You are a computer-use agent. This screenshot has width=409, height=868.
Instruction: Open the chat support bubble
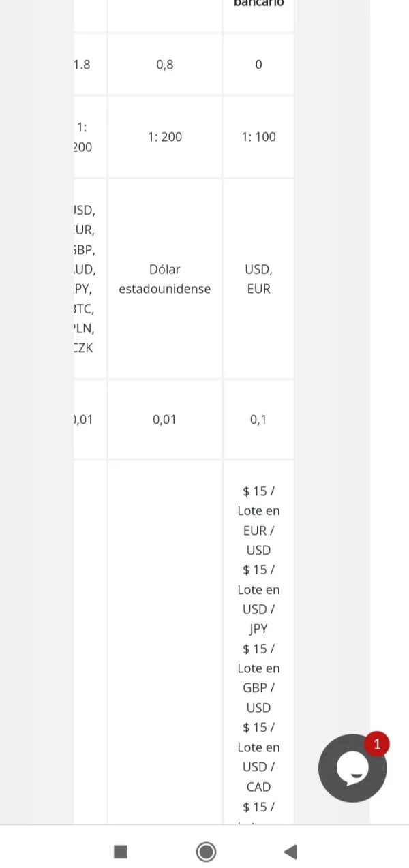coord(352,769)
